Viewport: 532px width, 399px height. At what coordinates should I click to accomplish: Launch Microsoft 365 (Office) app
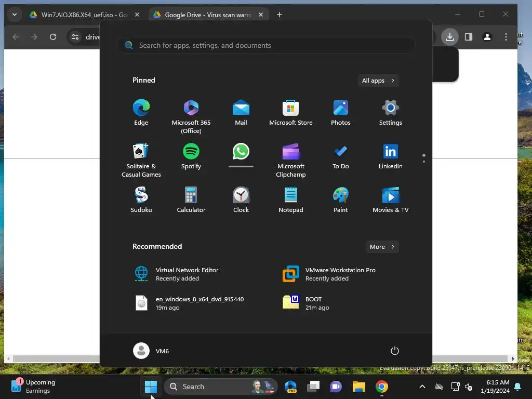click(191, 117)
